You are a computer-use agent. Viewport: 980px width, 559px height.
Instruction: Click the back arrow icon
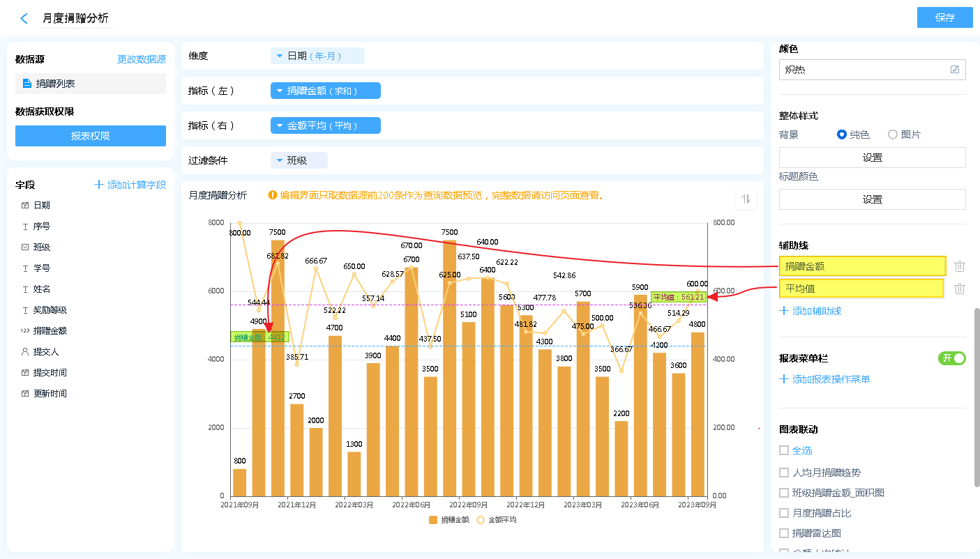24,19
